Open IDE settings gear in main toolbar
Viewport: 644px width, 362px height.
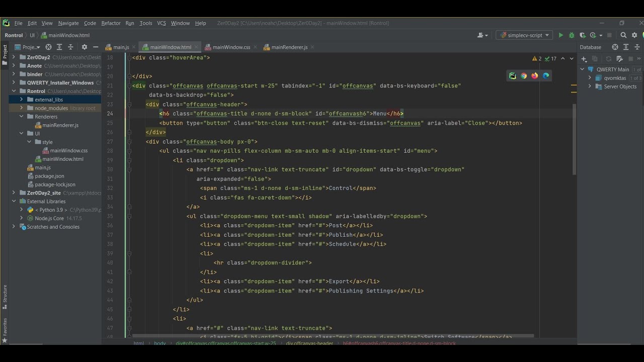coord(634,35)
